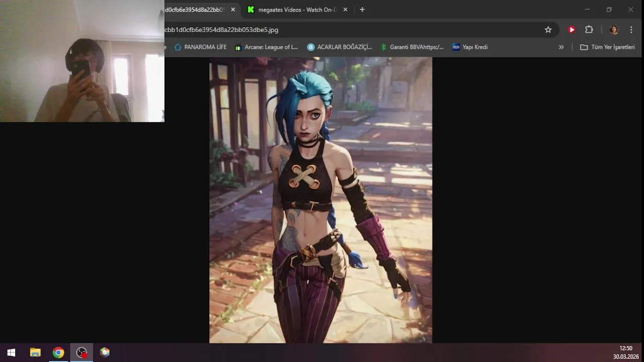Open the Extensions puzzle icon
This screenshot has height=362, width=644.
coord(589,30)
